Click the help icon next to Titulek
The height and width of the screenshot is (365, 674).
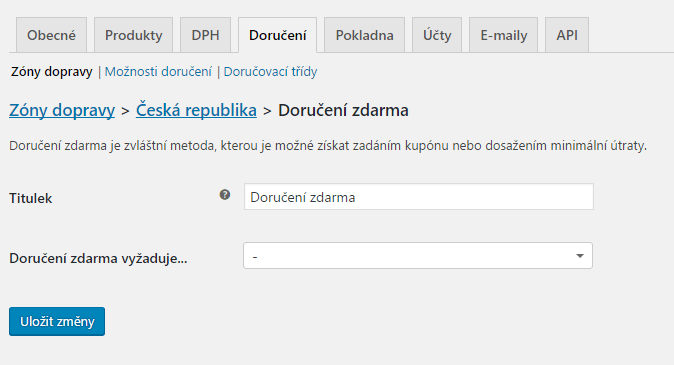224,195
